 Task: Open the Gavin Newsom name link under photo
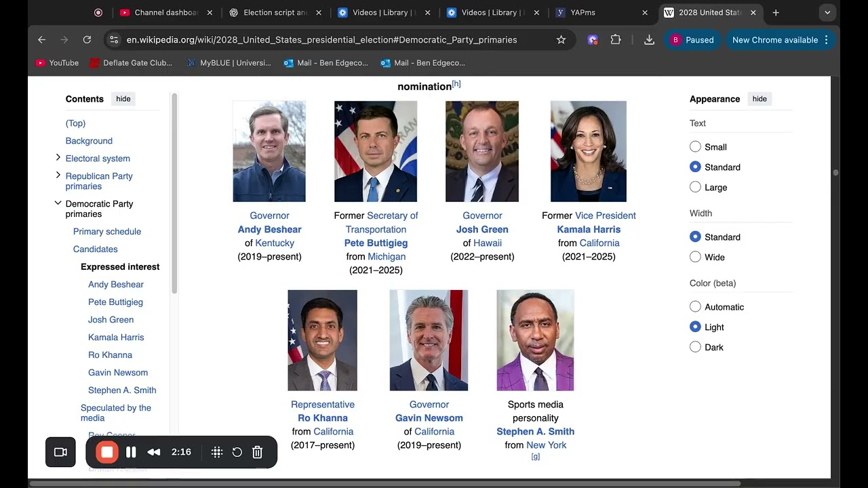(x=429, y=418)
